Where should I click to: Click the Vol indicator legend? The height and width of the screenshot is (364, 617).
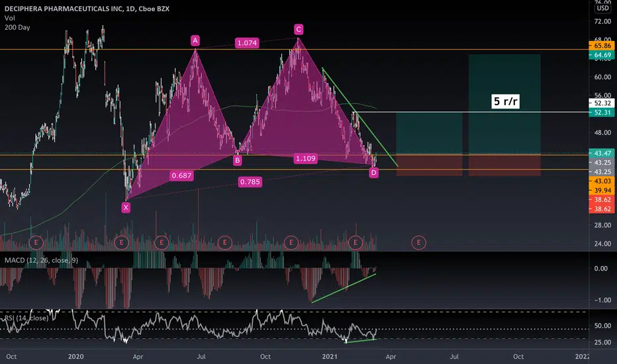pos(10,18)
